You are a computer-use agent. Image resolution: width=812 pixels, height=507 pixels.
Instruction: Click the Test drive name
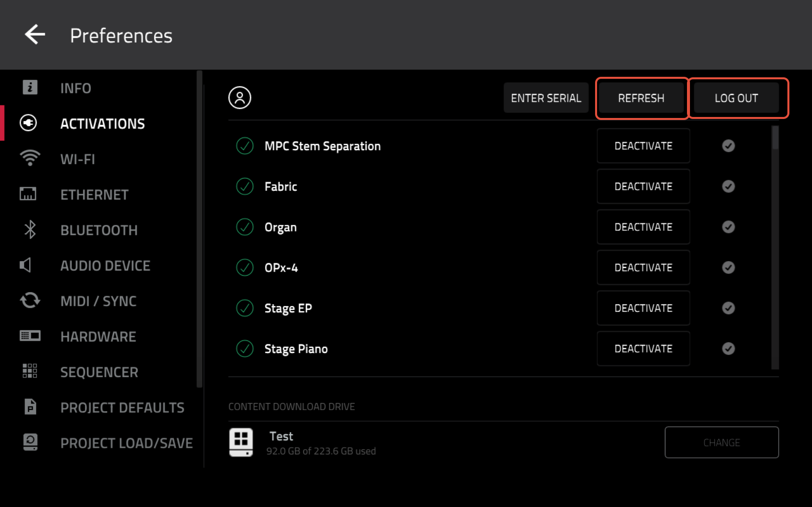tap(281, 436)
